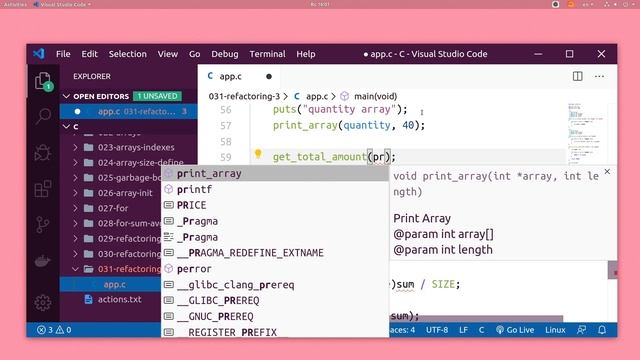Click the horizontal editor scrollbar
Screen dimensions: 640x360
(x=476, y=318)
